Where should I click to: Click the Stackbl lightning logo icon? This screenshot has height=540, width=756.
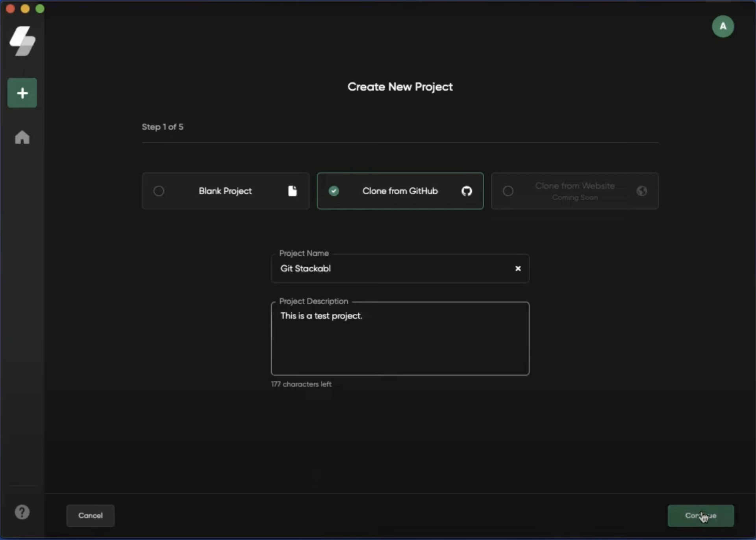[x=22, y=41]
